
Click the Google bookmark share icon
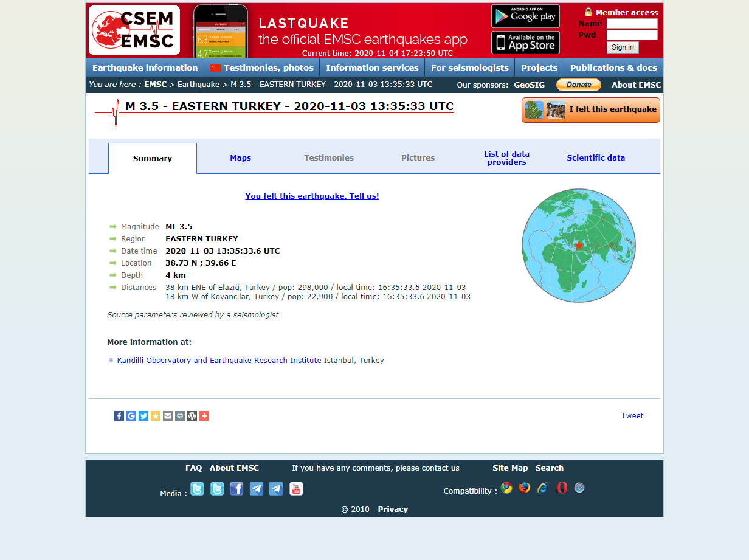131,416
